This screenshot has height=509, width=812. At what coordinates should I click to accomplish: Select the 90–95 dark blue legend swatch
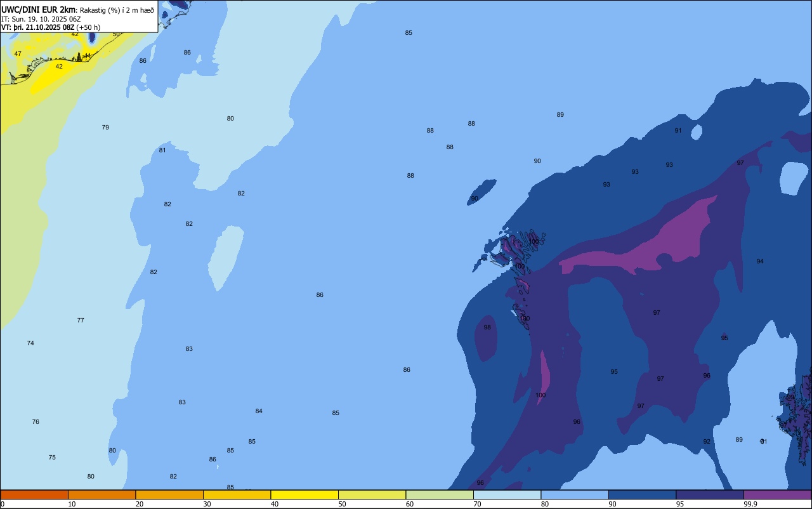(642, 494)
